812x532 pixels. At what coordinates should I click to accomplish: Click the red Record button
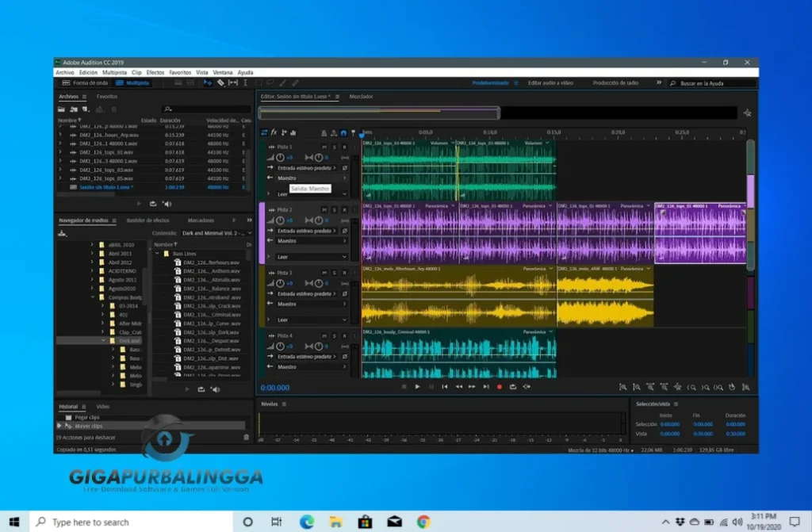(x=500, y=388)
